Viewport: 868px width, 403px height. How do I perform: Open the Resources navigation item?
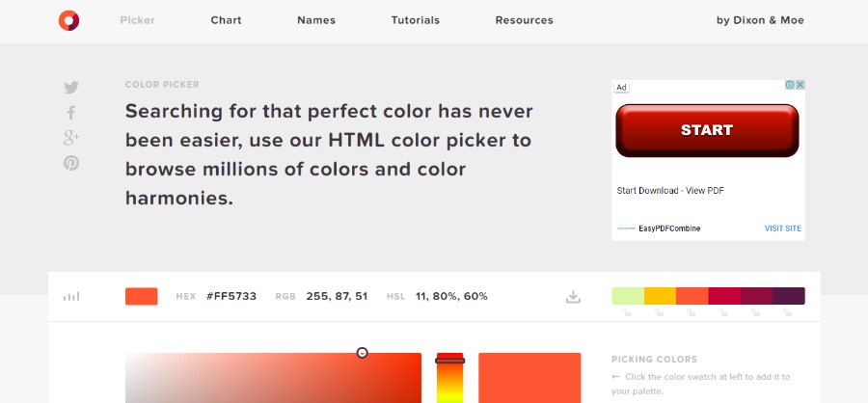click(x=525, y=20)
